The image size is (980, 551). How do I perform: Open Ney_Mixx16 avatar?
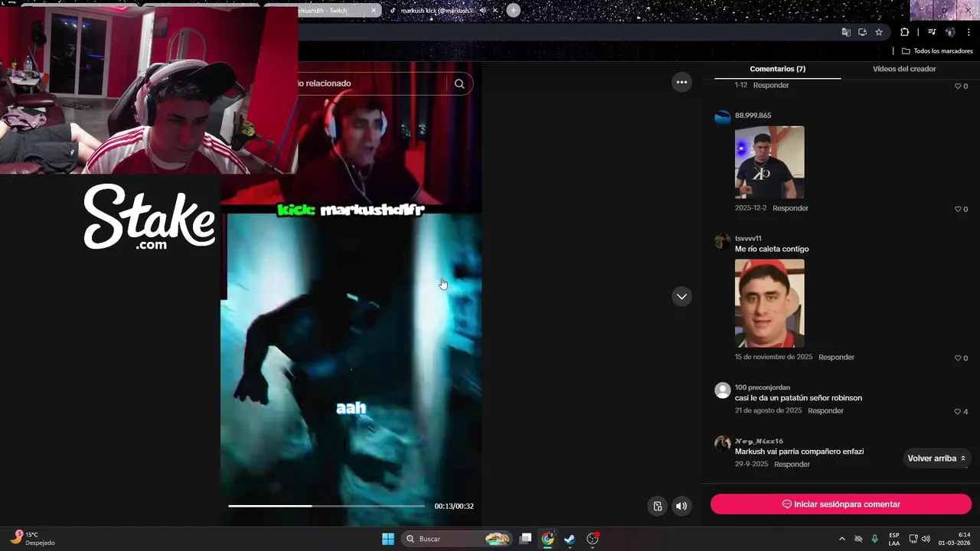(x=723, y=444)
